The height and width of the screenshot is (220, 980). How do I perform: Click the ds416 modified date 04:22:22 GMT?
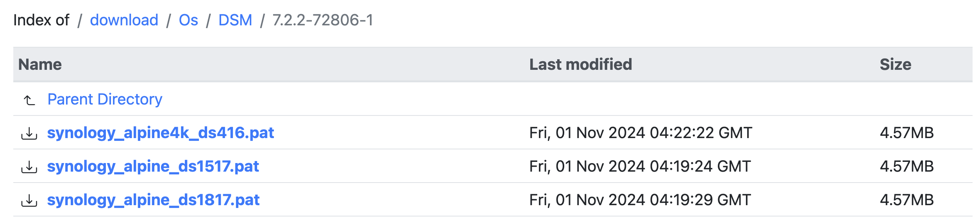click(640, 133)
